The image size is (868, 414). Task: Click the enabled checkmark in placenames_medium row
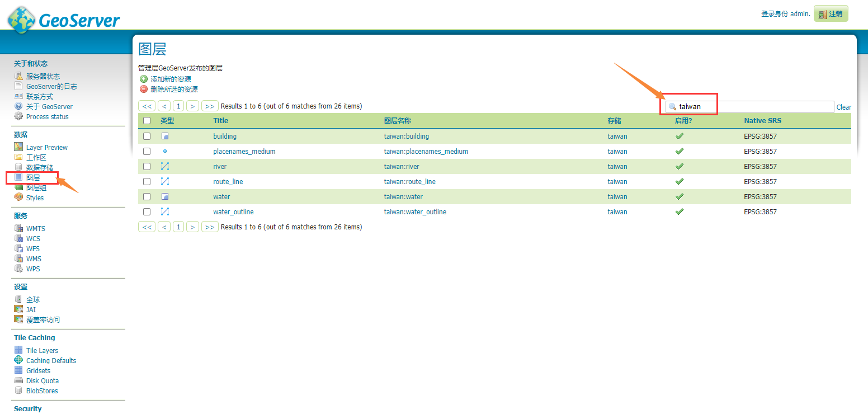coord(680,151)
